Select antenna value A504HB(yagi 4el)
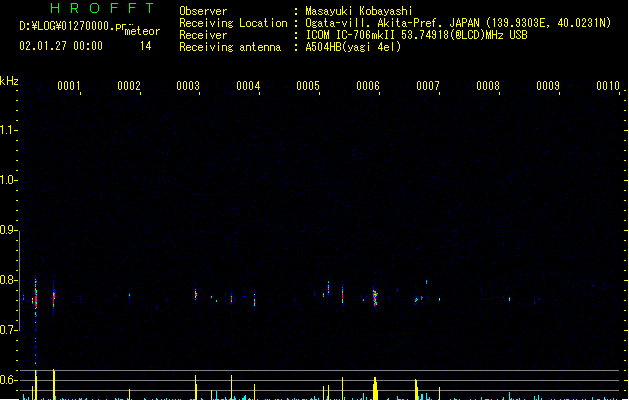Screen dimensions: 629x400 (353, 47)
